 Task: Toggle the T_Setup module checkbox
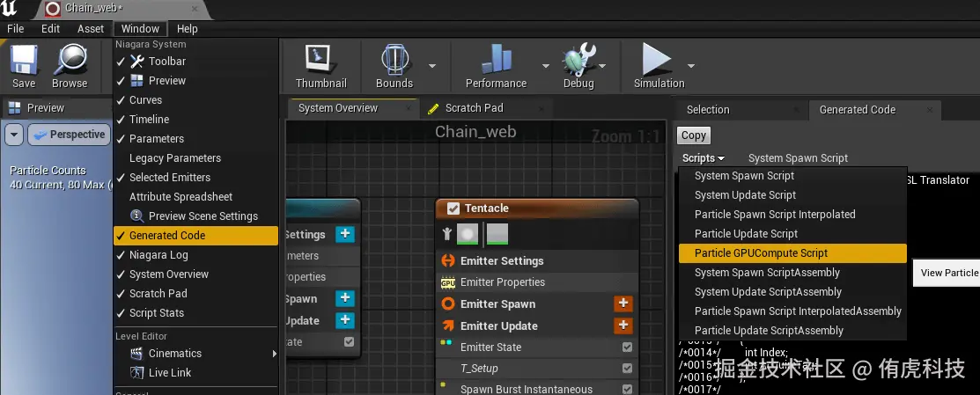point(628,369)
